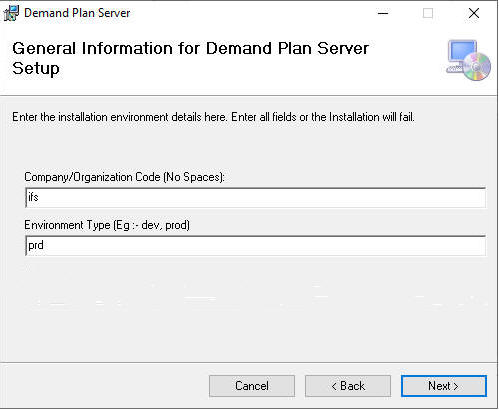Focus the Environment Type input field
The image size is (499, 410).
point(255,246)
